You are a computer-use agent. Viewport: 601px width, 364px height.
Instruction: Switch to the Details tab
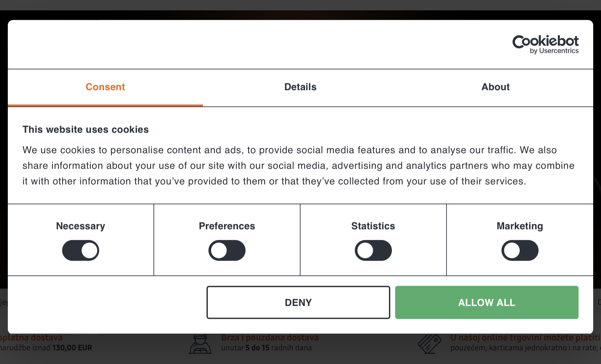click(x=300, y=87)
